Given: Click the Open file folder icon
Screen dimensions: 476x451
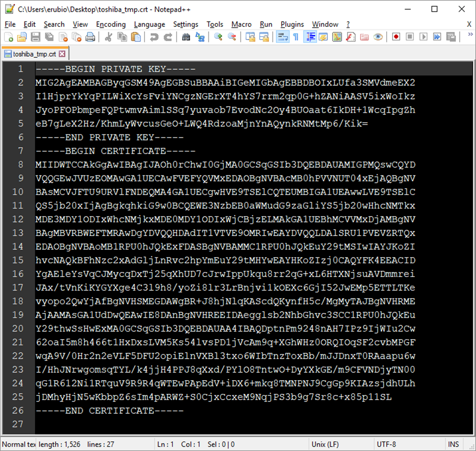Looking at the screenshot, I should tap(21, 37).
